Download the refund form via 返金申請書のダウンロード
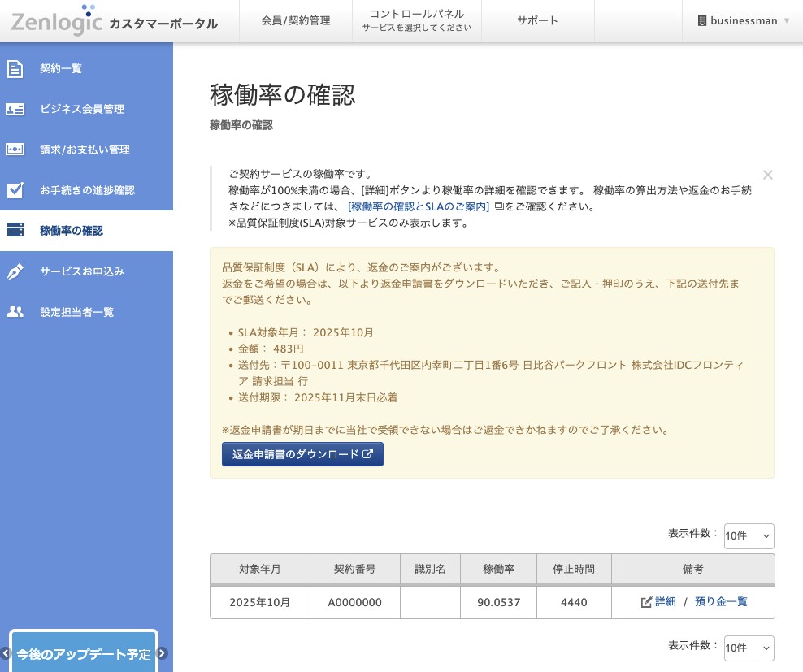Image resolution: width=803 pixels, height=672 pixels. point(302,454)
